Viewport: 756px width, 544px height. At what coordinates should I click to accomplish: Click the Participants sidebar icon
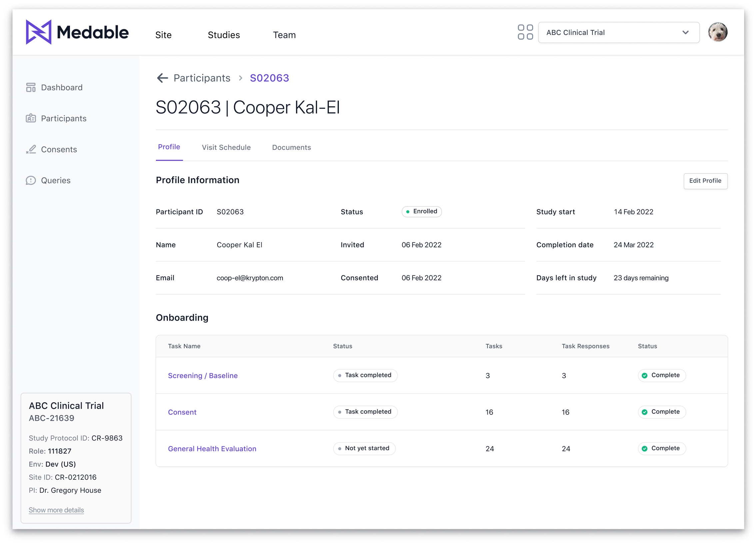coord(31,118)
